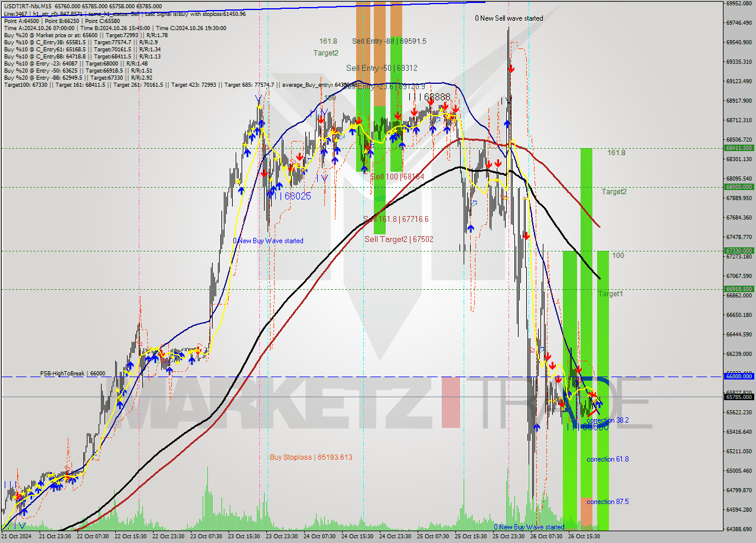Viewport: 756px width, 543px height.
Task: Click the green 68411.500 price tag
Action: click(738, 148)
